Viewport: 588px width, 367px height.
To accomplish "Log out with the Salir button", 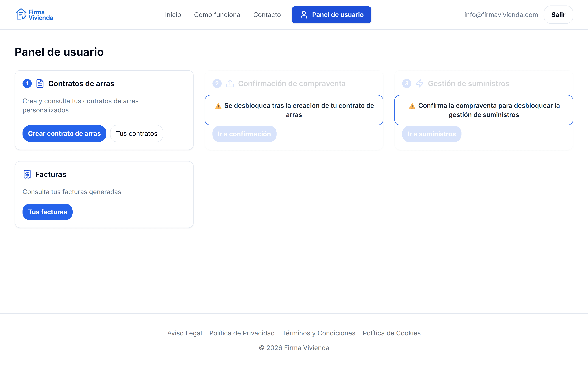I will tap(558, 15).
